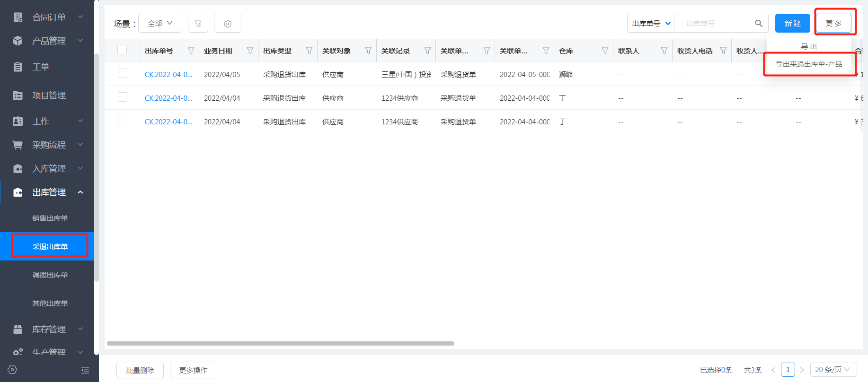The image size is (868, 382).
Task: Click the 新建 button
Action: pyautogui.click(x=793, y=23)
